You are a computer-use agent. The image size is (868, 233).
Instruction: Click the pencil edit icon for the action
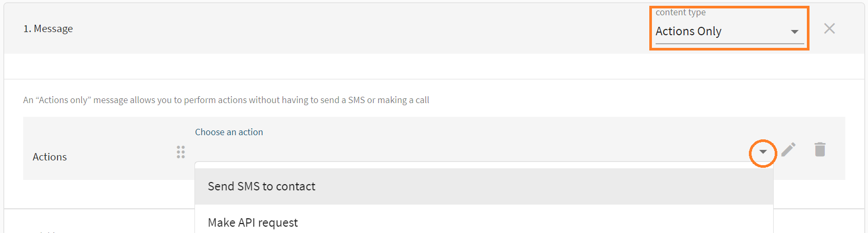click(788, 150)
